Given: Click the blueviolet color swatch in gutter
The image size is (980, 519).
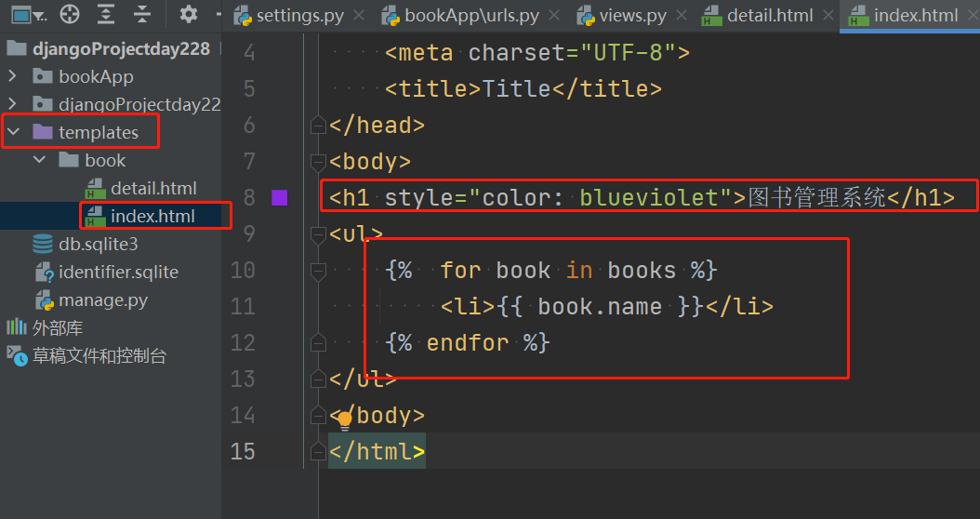Looking at the screenshot, I should pyautogui.click(x=279, y=197).
